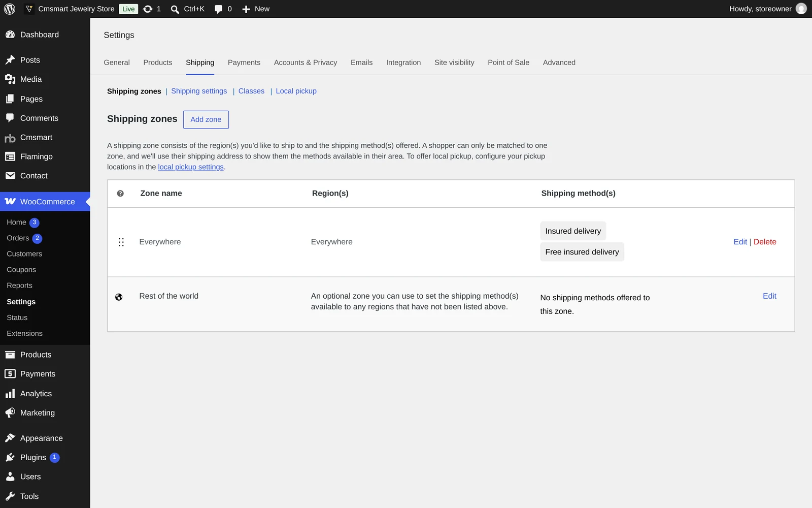Screen dimensions: 812x508
Task: Open the Classes sub-link
Action: pos(251,91)
